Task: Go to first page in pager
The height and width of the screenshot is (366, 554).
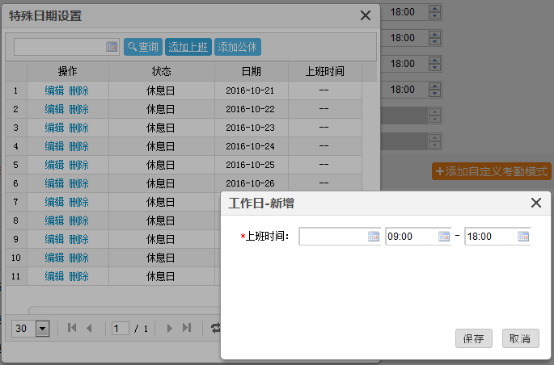Action: tap(72, 328)
